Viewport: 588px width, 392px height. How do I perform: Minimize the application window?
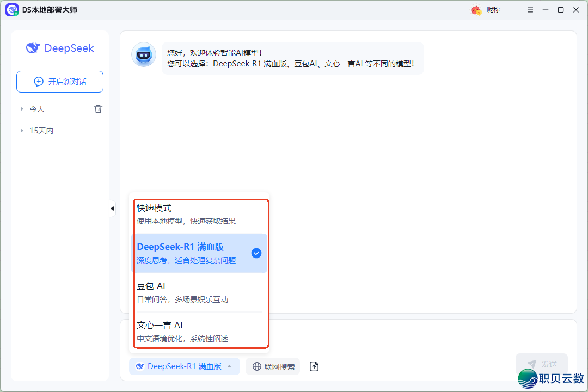(545, 10)
